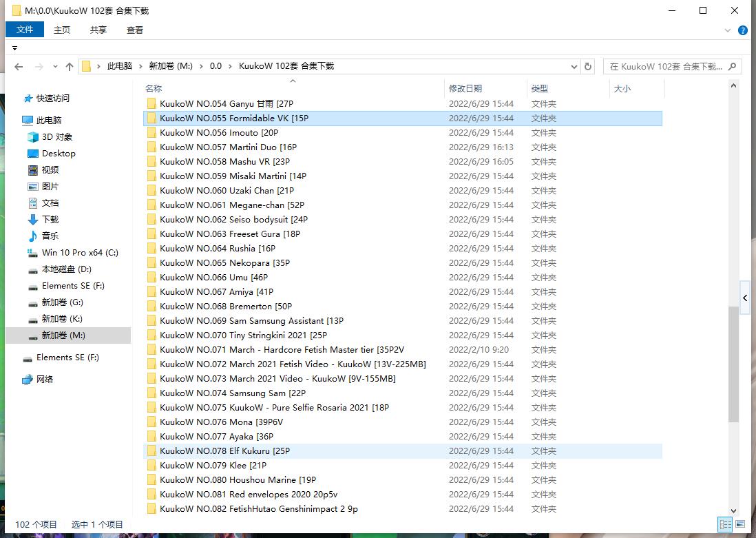The width and height of the screenshot is (756, 538).
Task: Switch to the 共享 ribbon tab
Action: [98, 30]
